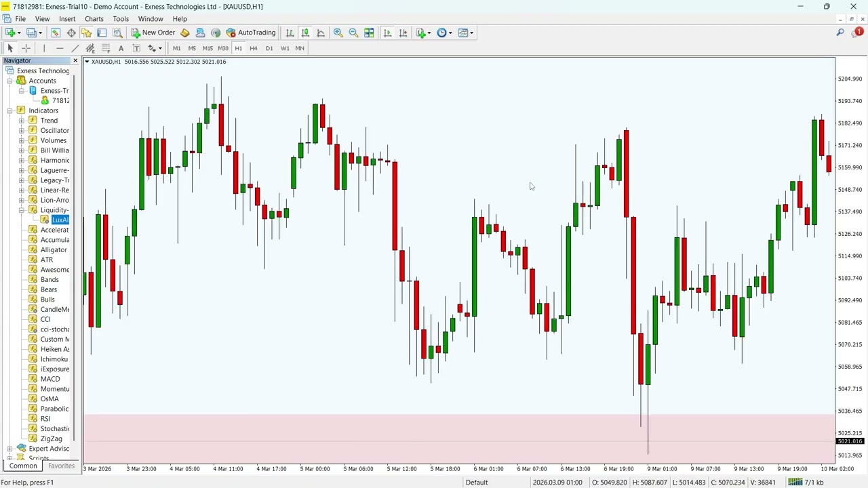Screen dimensions: 868x488
Task: Switch chart to bar chart icon
Action: [x=290, y=33]
